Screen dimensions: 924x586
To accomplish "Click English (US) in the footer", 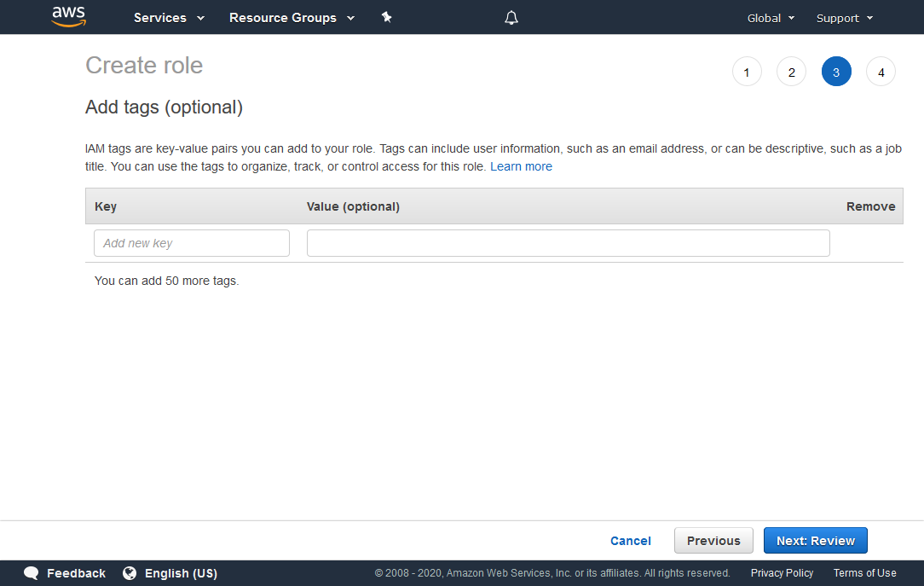I will coord(182,572).
